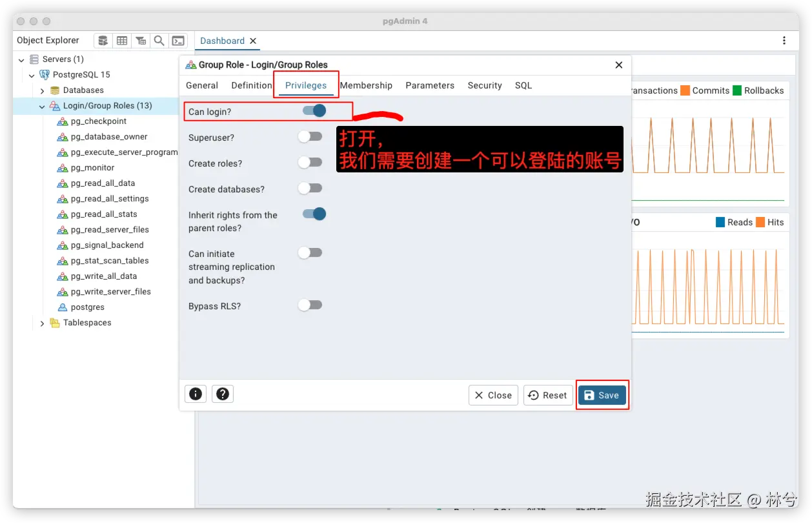Close the Dashboard tab via its X

253,41
